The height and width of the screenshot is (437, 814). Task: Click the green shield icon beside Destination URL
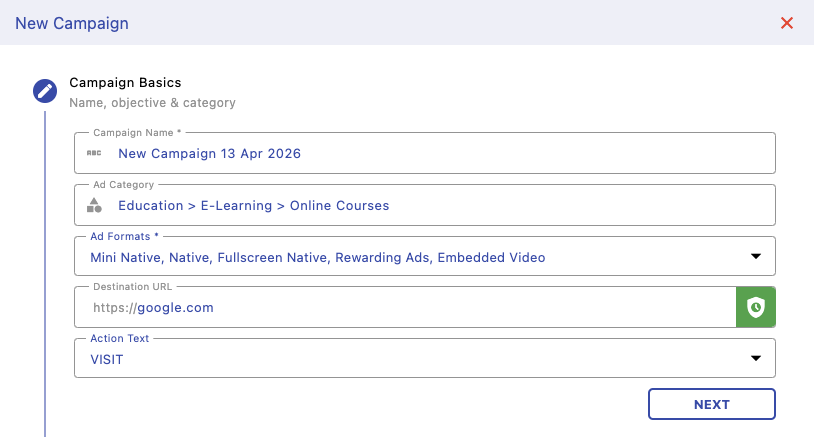coord(756,308)
